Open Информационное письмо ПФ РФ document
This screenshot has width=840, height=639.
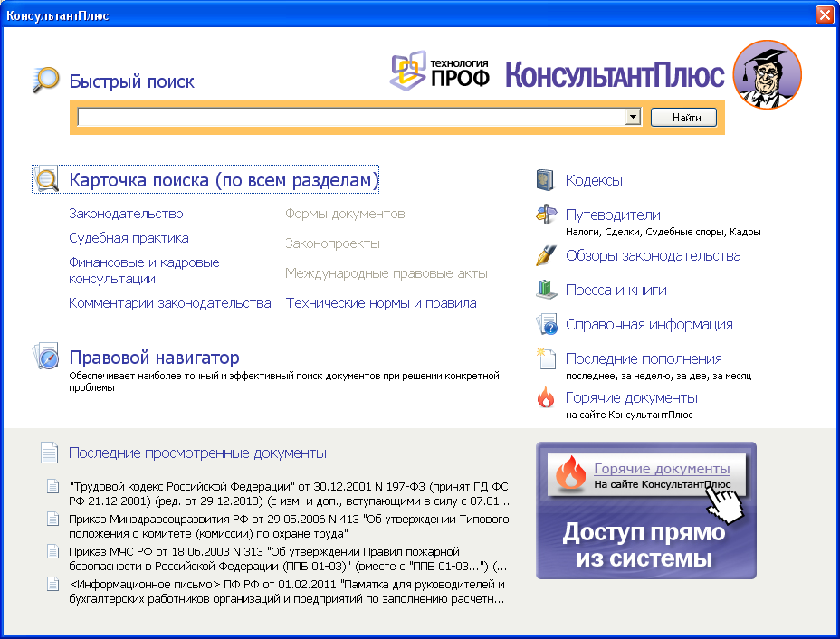coord(287,591)
